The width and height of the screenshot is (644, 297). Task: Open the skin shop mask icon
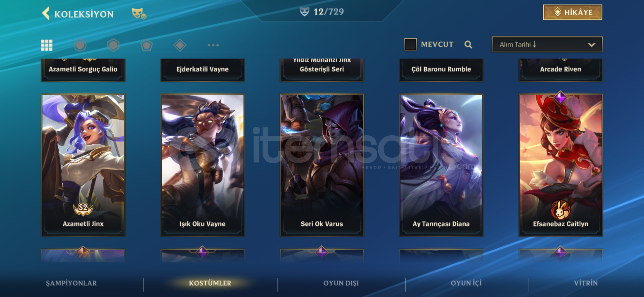click(139, 13)
